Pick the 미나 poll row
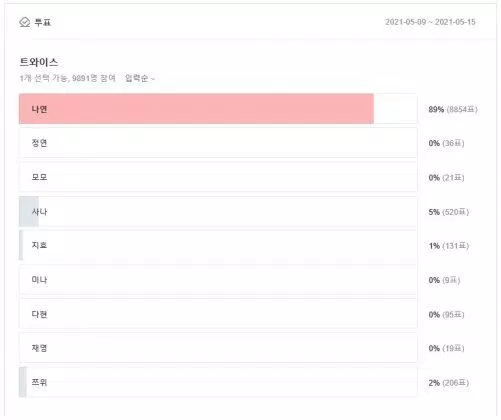501x420 pixels. 218,280
